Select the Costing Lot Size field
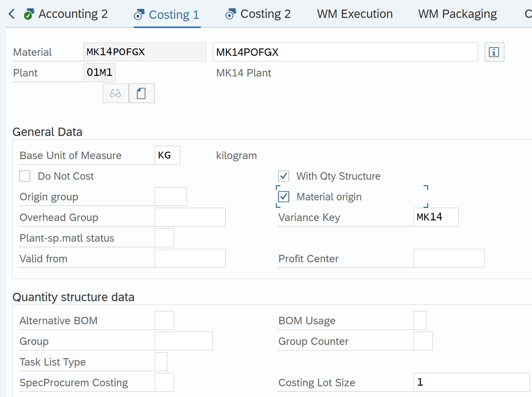 (471, 382)
